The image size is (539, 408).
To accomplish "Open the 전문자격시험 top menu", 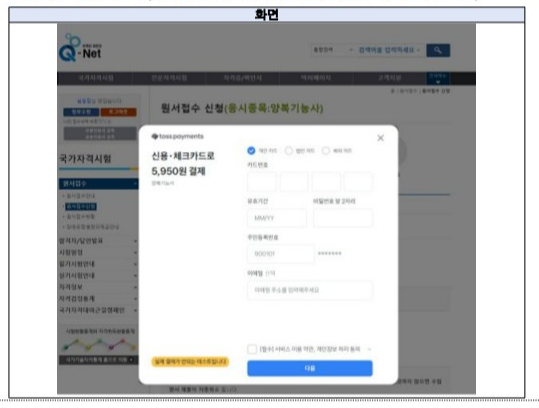I will [169, 78].
